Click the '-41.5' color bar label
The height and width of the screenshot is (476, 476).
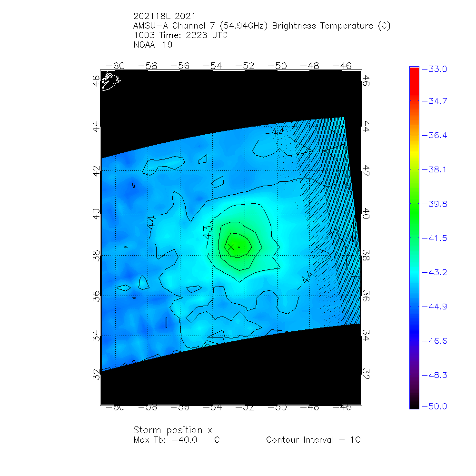click(435, 238)
